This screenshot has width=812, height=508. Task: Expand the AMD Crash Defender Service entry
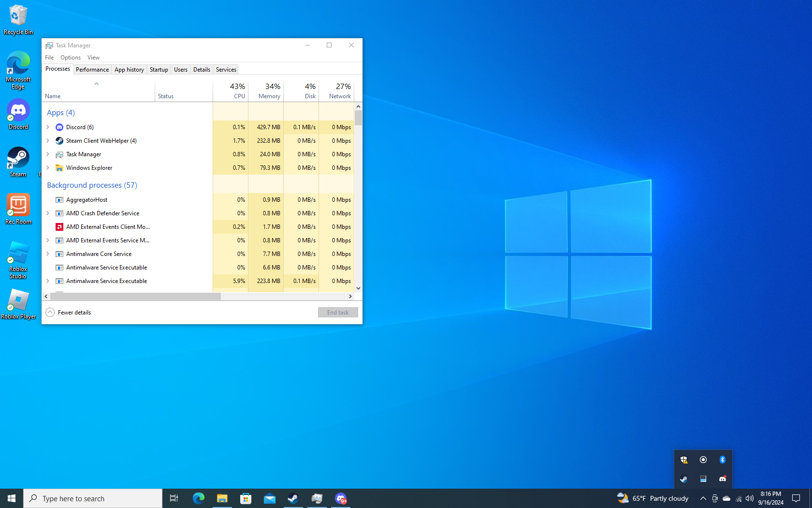[48, 213]
